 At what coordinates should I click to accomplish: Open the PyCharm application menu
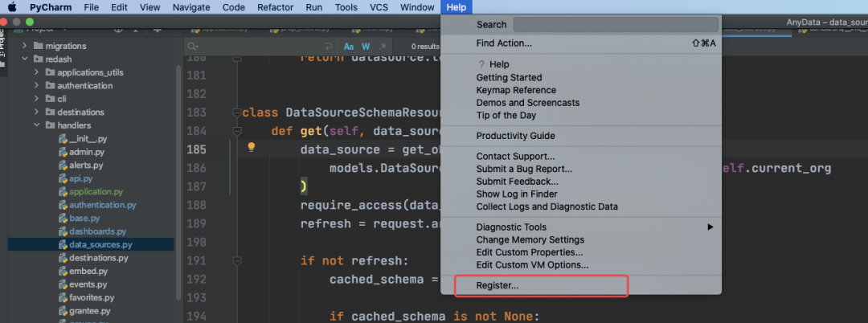tap(51, 7)
